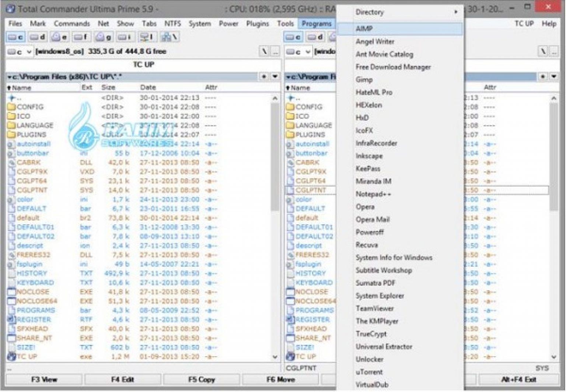566x392 pixels.
Task: Open right panel drive selection dropdown
Action: tap(298, 52)
